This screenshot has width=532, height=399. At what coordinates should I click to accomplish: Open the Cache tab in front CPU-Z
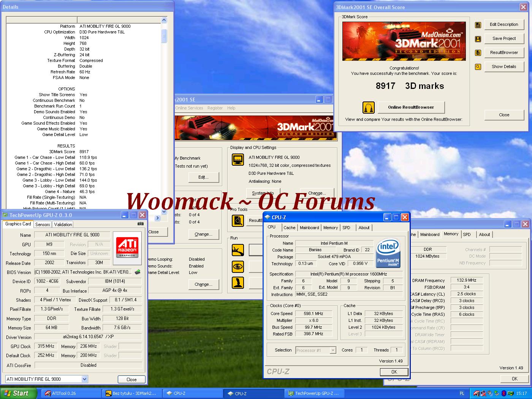pos(289,228)
